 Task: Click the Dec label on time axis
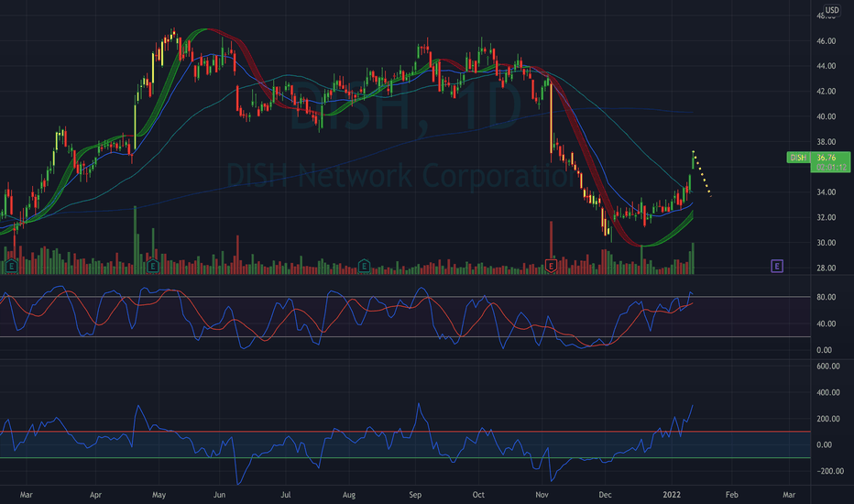[605, 495]
